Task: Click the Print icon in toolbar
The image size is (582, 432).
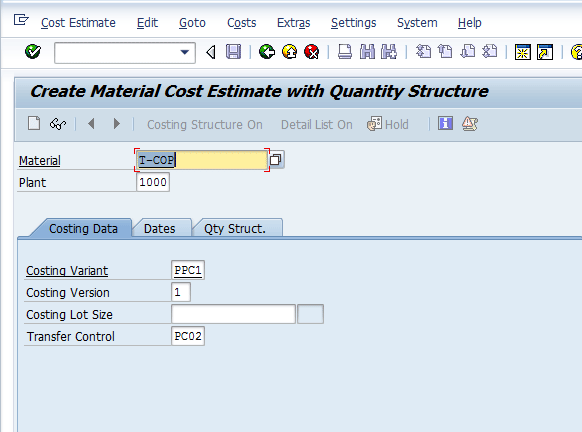Action: click(x=345, y=52)
